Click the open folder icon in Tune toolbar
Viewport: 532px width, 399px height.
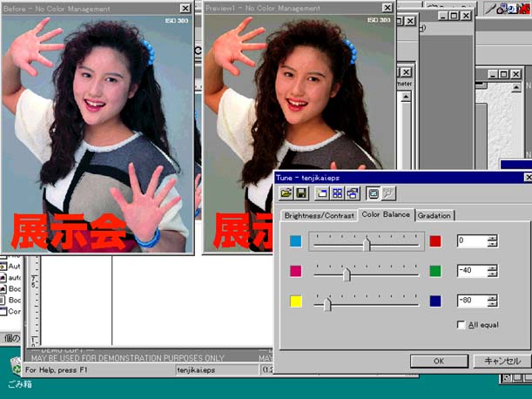pos(286,192)
